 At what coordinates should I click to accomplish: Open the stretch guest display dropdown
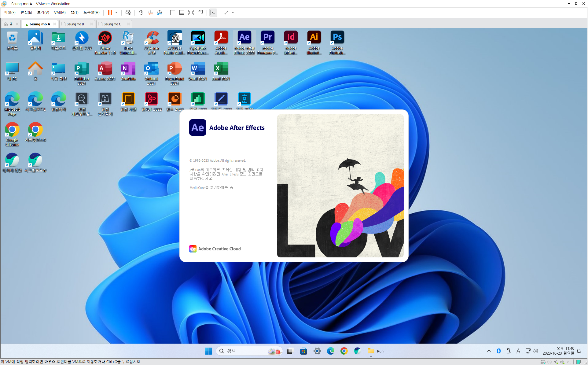click(x=233, y=13)
